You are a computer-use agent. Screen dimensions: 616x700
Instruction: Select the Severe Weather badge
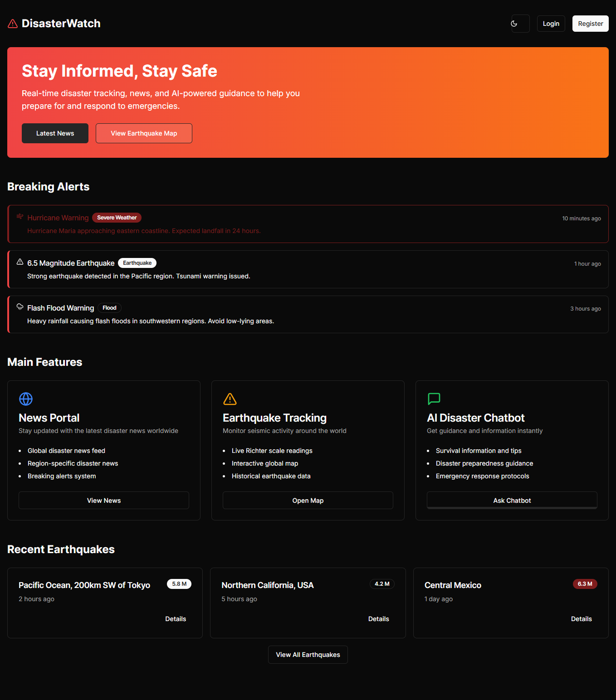117,218
